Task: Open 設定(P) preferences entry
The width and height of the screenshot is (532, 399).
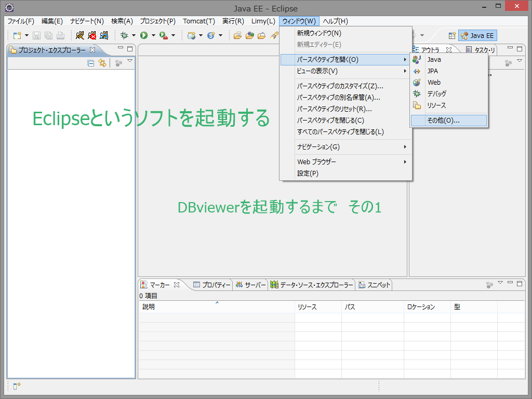Action: (x=345, y=174)
